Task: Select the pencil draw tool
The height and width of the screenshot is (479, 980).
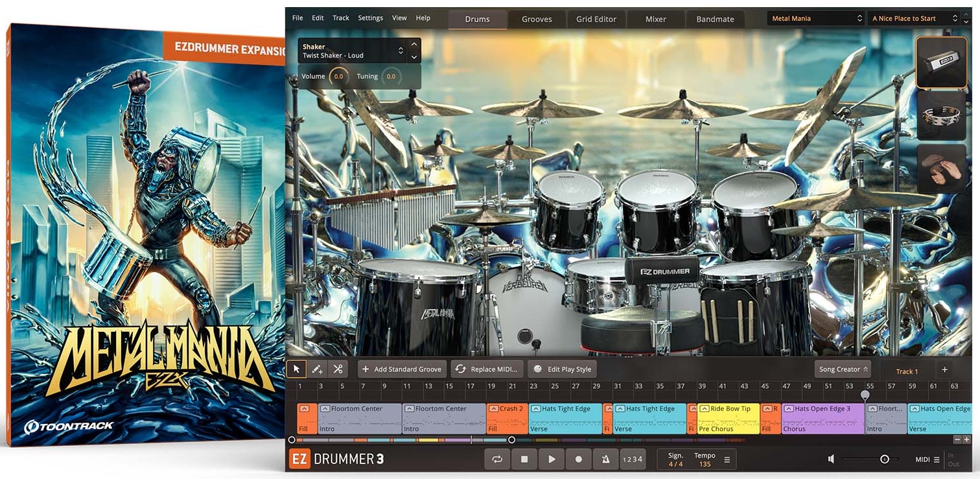Action: point(317,369)
